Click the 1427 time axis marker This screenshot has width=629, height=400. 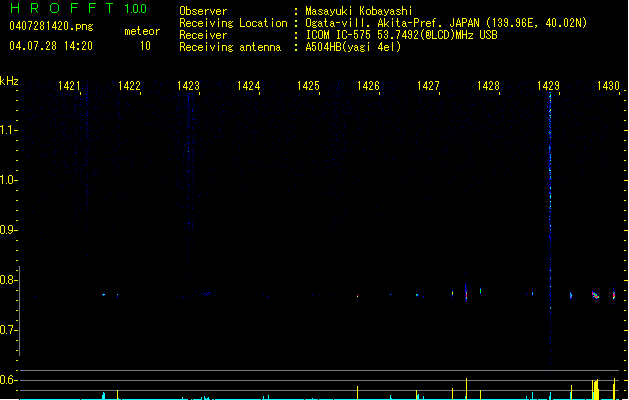(x=428, y=86)
